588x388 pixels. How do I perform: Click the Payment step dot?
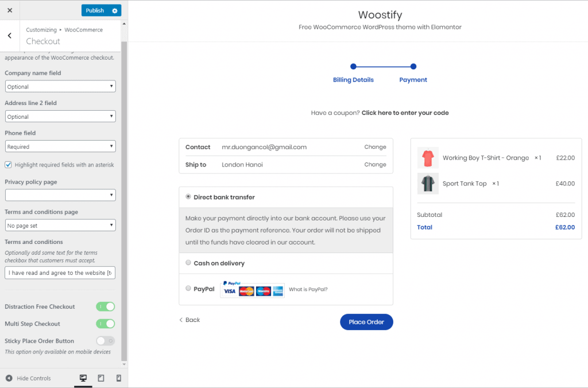tap(413, 67)
